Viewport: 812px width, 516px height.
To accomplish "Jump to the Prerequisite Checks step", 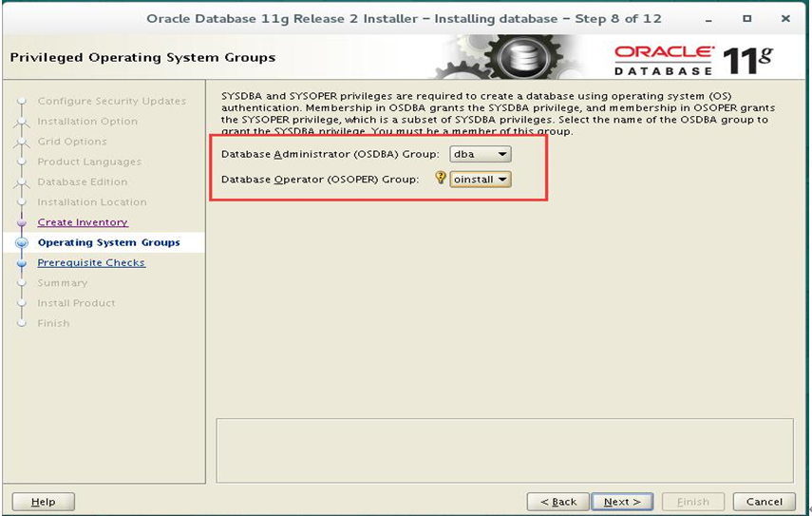I will click(x=91, y=262).
